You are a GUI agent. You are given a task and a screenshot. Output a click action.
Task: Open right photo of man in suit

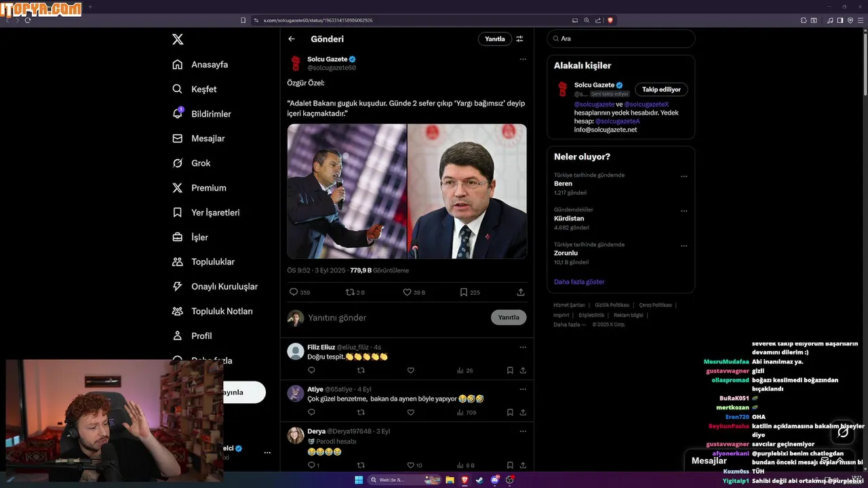467,191
